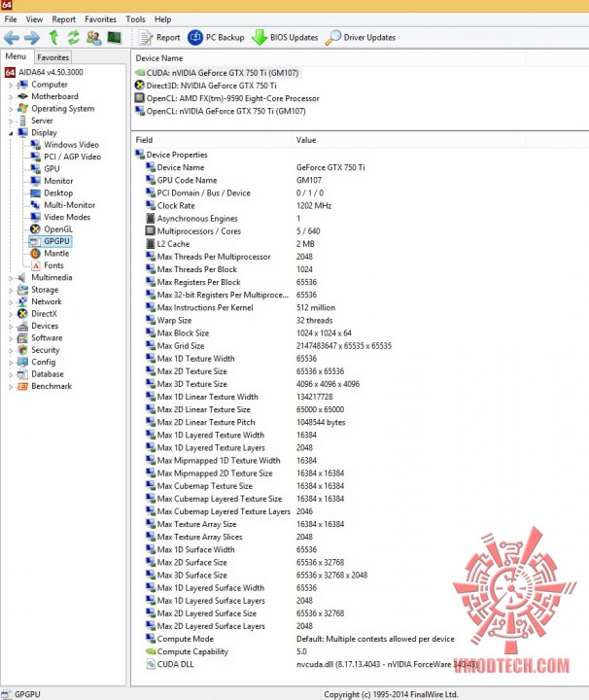
Task: Select the Multi-Monitor tree item
Action: (62, 205)
